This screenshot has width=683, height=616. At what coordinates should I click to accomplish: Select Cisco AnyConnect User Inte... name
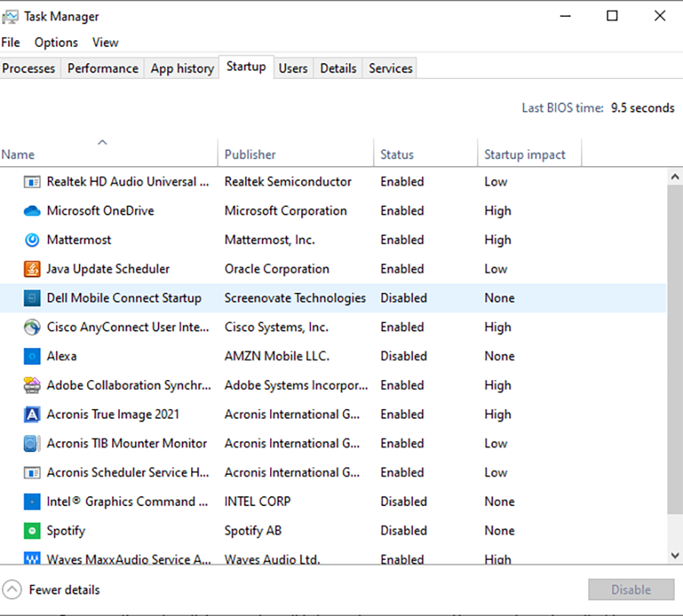tap(127, 327)
